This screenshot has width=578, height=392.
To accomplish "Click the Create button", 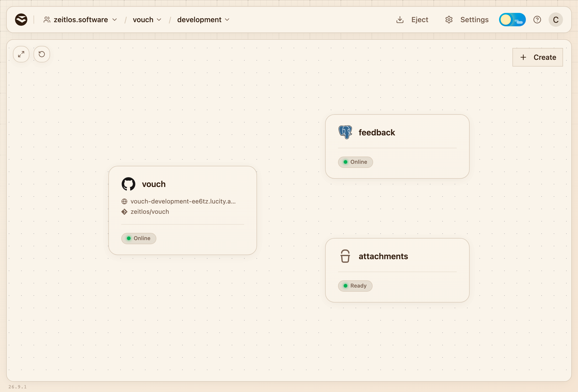I will (537, 57).
